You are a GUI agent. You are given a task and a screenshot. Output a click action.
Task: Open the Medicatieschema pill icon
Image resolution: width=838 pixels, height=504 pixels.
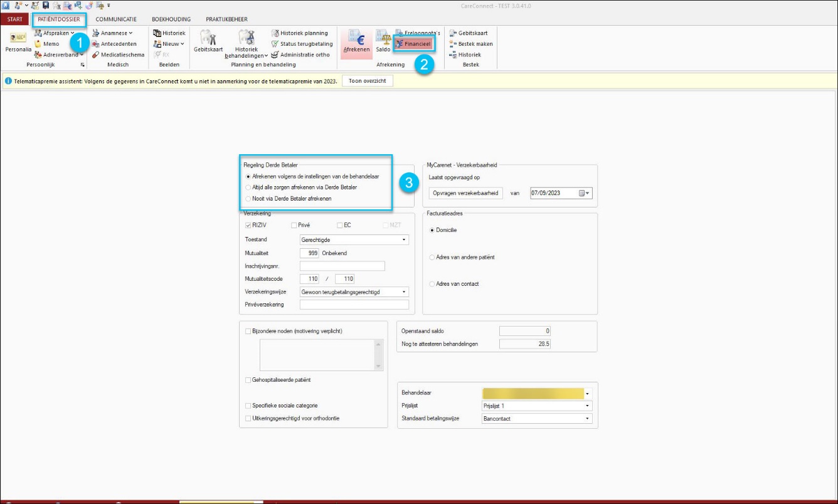tap(96, 55)
